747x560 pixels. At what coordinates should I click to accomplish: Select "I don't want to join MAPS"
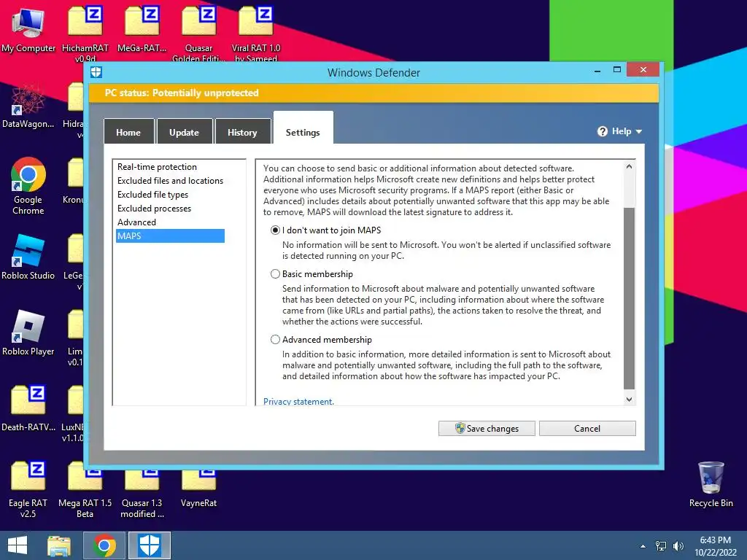click(275, 230)
